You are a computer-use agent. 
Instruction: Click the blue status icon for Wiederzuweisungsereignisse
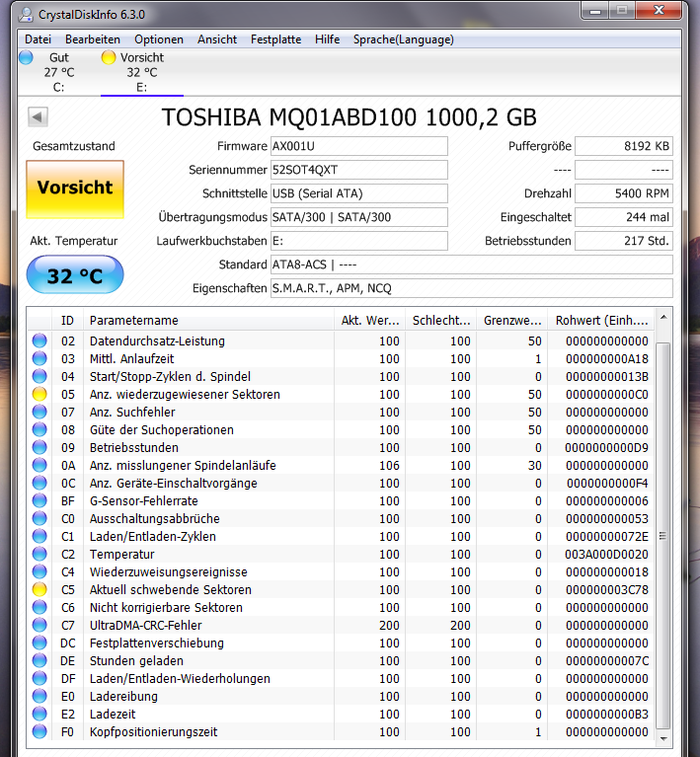39,572
